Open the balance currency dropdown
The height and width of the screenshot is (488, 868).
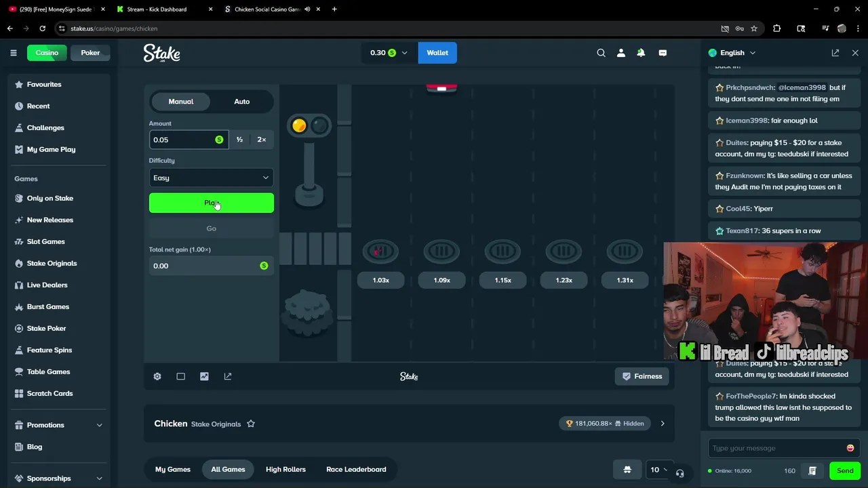click(x=389, y=53)
